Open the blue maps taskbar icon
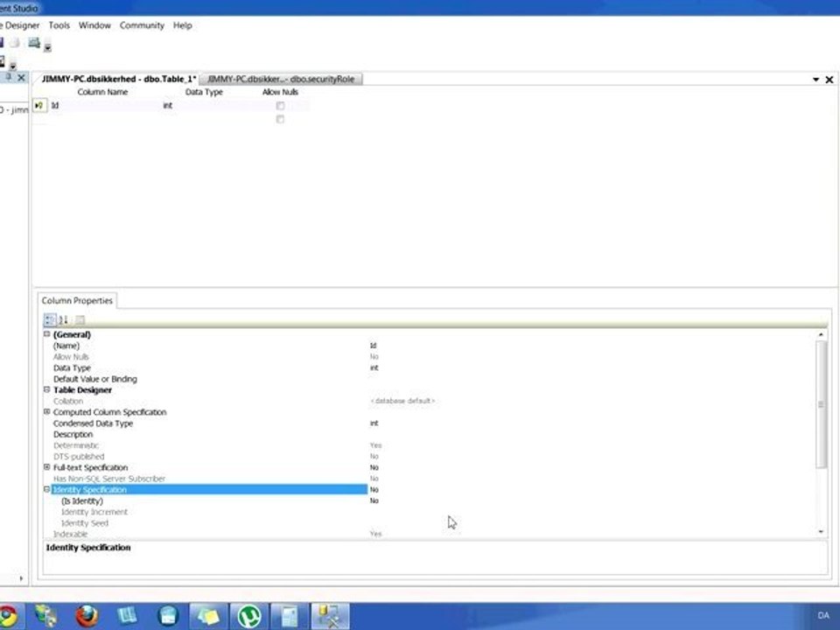840x630 pixels. click(127, 616)
